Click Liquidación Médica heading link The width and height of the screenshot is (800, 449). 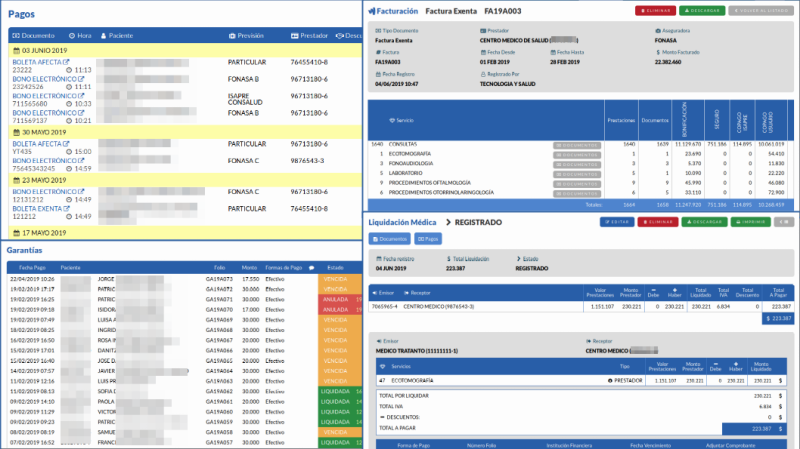coord(402,222)
